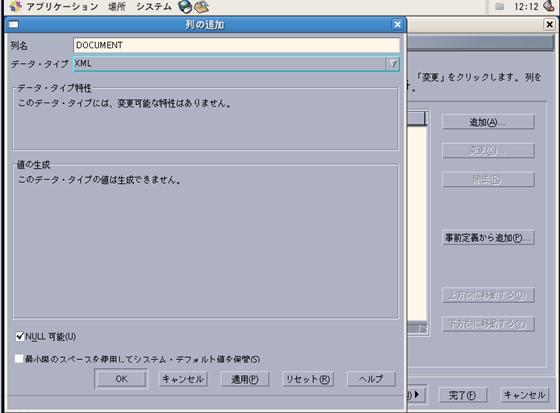Open the システム menu
This screenshot has width=560, height=413.
point(154,6)
